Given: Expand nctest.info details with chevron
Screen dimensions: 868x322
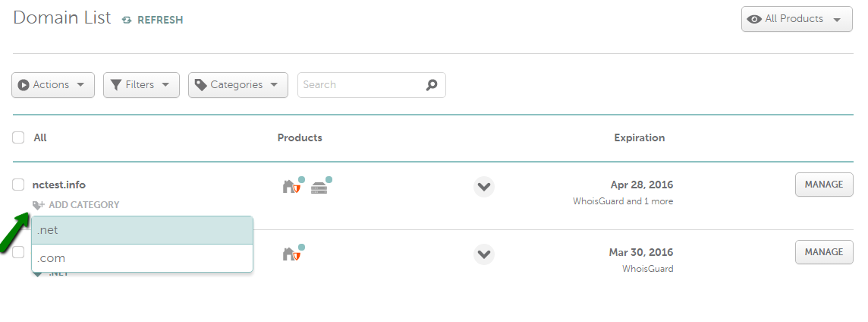Looking at the screenshot, I should [484, 186].
